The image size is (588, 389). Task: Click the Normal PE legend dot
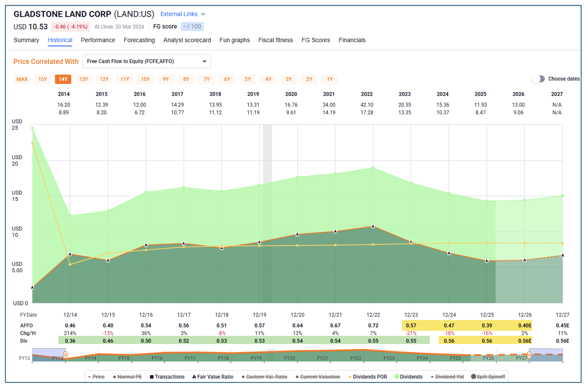point(114,377)
